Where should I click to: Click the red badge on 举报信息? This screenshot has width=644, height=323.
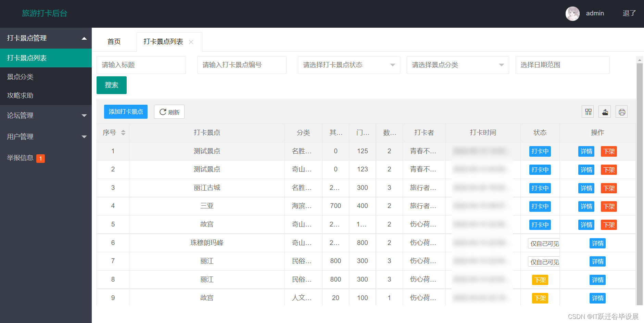(40, 158)
